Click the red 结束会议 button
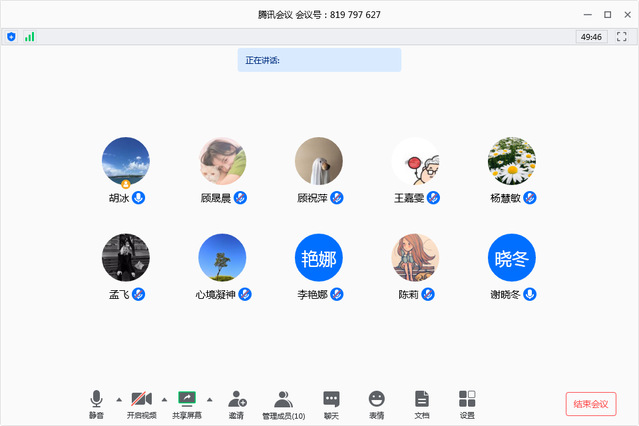 [590, 404]
